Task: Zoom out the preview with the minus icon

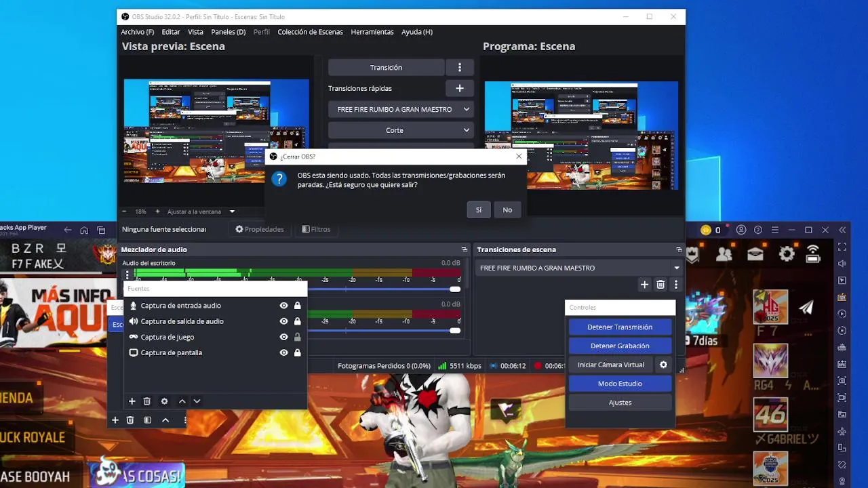Action: [124, 211]
